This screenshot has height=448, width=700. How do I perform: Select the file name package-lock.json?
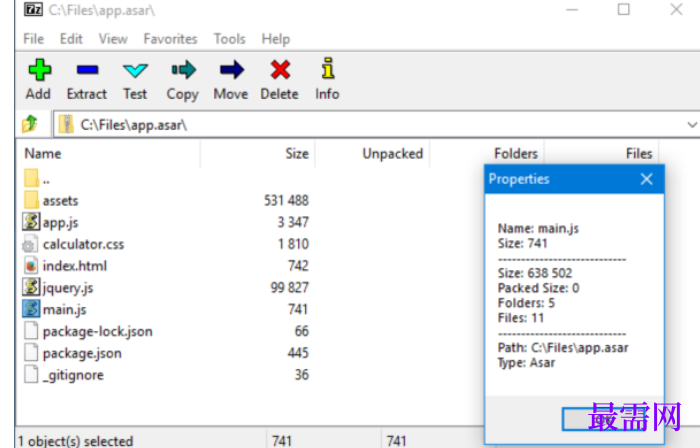pos(98,332)
